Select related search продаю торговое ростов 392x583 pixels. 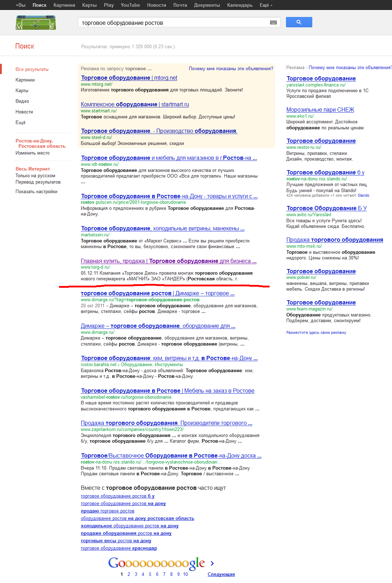(107, 511)
